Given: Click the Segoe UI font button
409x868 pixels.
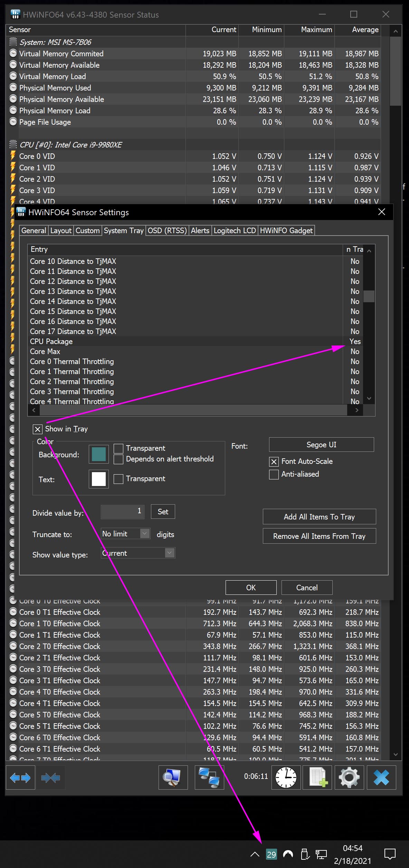Looking at the screenshot, I should (321, 445).
